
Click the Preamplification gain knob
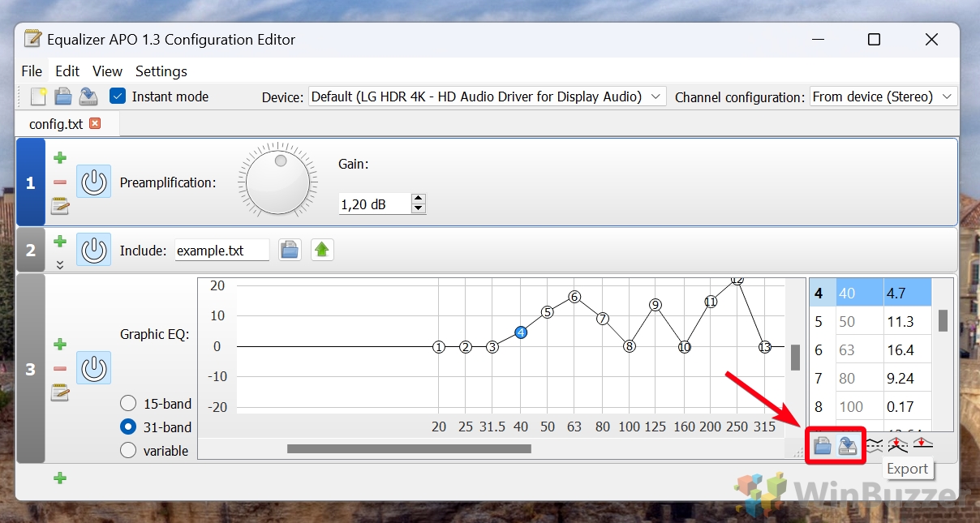click(277, 182)
